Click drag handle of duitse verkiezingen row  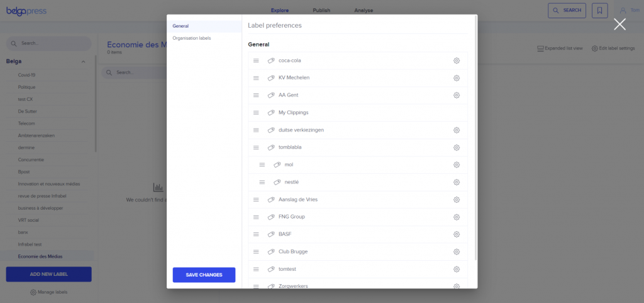pos(256,130)
